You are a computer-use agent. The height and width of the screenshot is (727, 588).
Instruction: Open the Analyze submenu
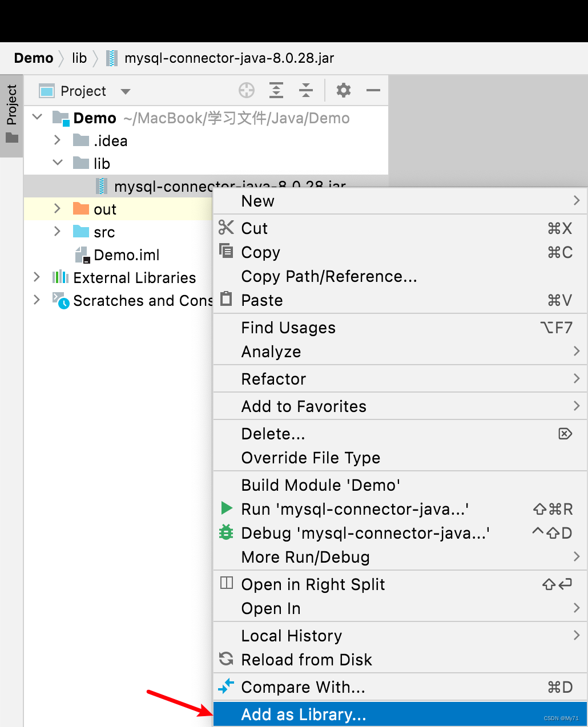tap(400, 352)
